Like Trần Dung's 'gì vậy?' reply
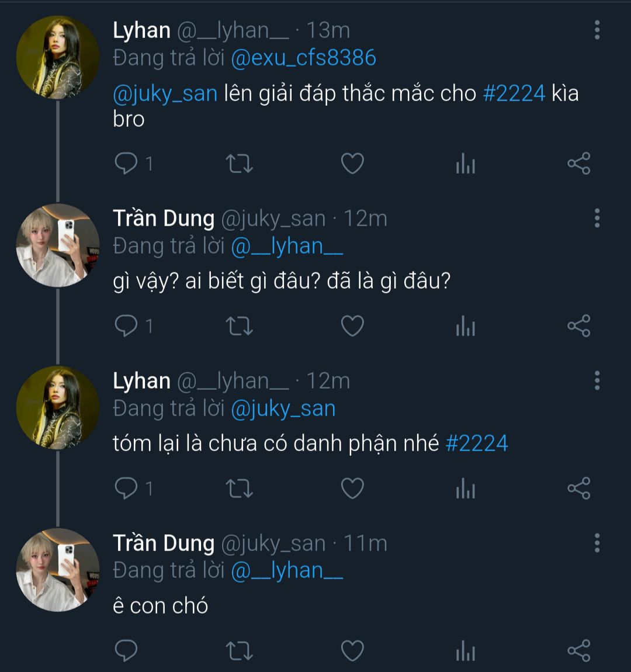The width and height of the screenshot is (631, 672). (352, 326)
